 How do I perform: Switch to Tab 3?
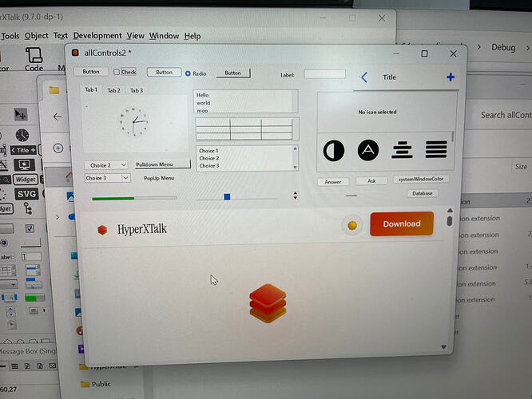coord(137,90)
